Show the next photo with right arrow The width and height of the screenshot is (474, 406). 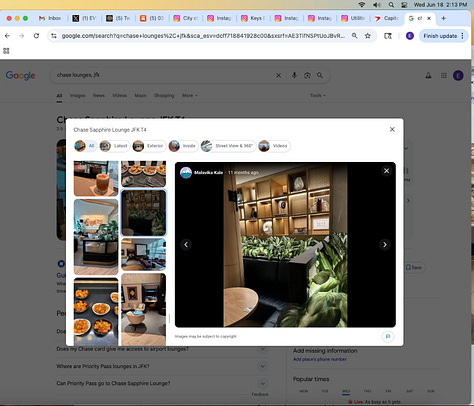pos(385,244)
